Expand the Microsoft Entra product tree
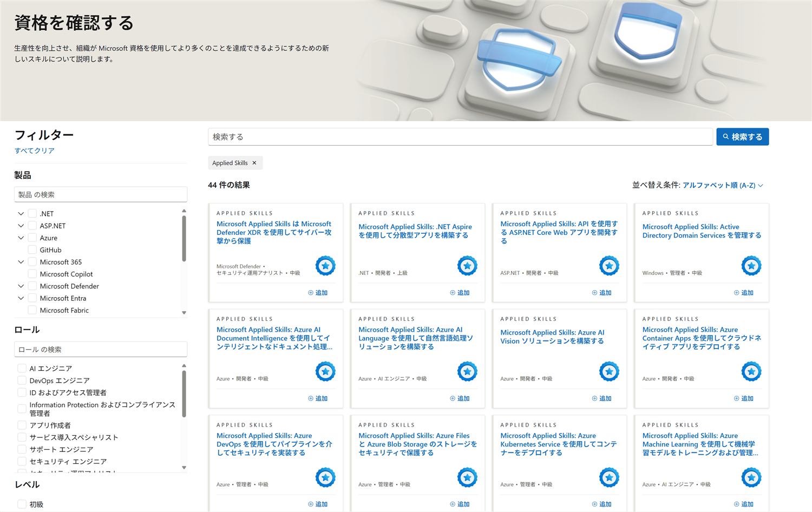Image resolution: width=812 pixels, height=512 pixels. [x=21, y=298]
